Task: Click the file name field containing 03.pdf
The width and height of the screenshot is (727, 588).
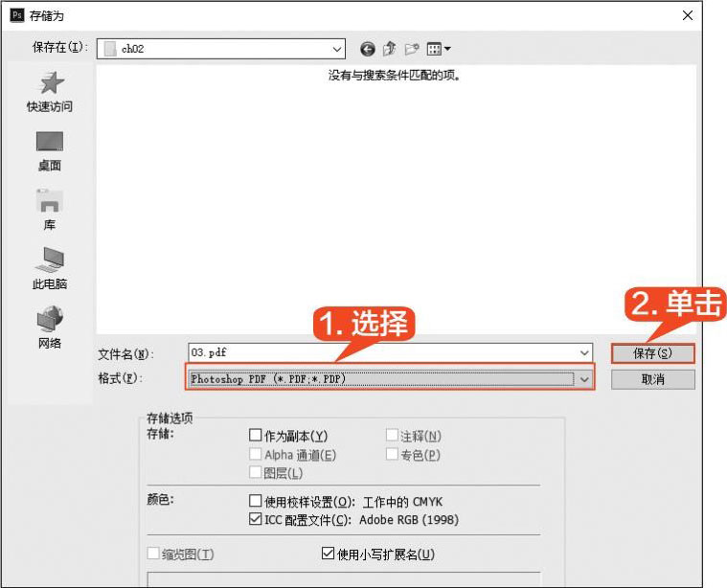Action: click(x=383, y=353)
